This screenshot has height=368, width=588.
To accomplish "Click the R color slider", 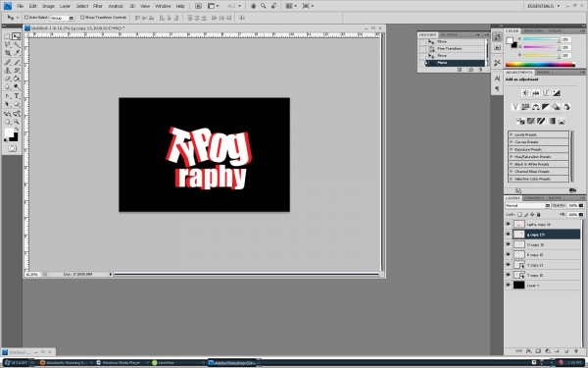I will click(542, 39).
